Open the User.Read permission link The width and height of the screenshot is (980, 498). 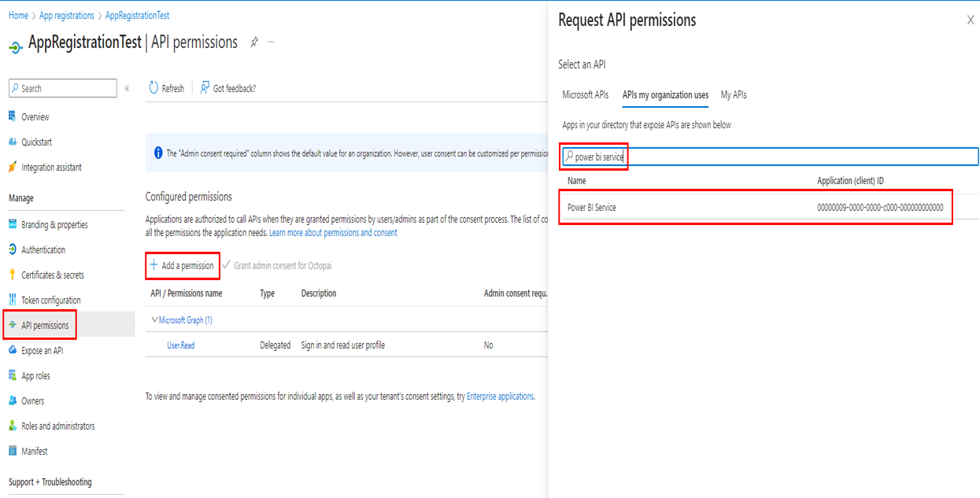pos(180,345)
